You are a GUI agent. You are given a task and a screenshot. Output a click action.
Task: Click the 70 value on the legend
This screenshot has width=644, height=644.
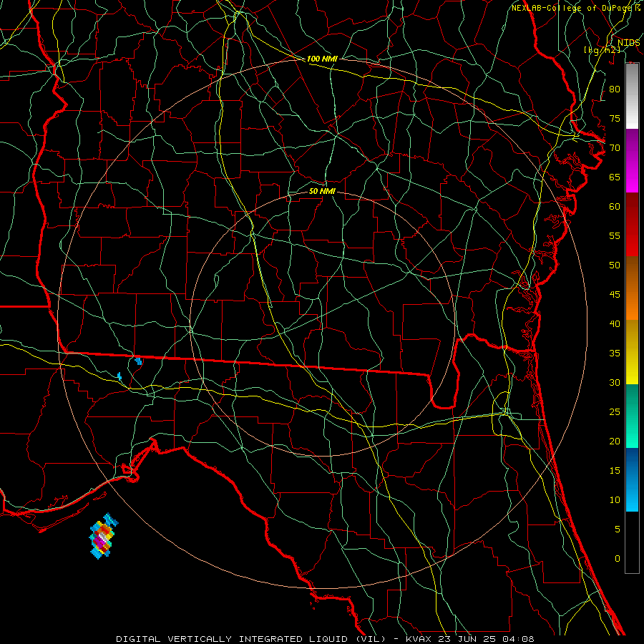615,148
